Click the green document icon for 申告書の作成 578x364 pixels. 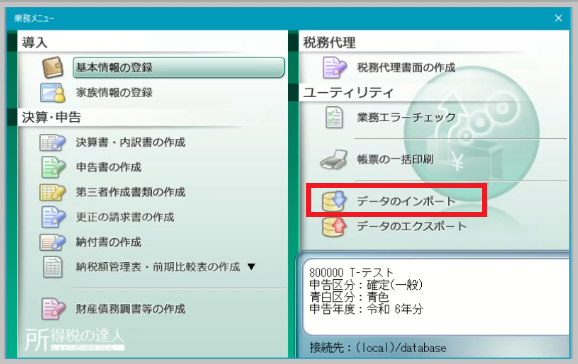(53, 167)
